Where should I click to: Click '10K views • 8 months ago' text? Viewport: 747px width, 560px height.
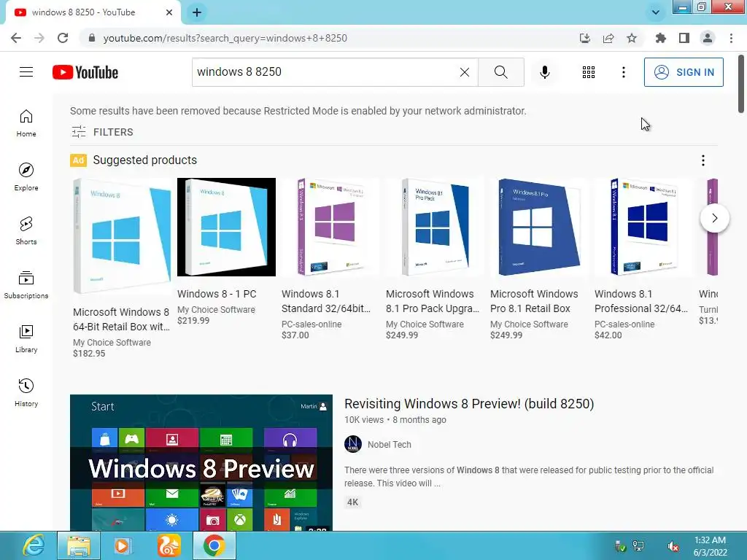(x=395, y=420)
